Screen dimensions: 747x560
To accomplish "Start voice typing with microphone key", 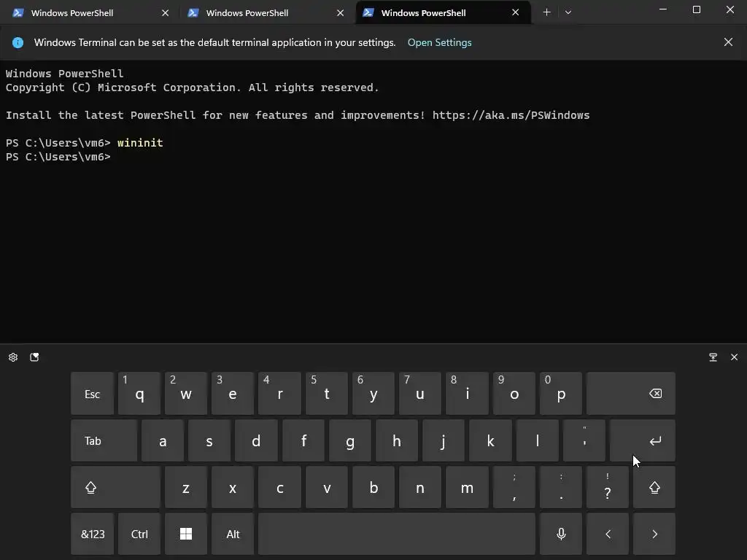I will coord(561,534).
